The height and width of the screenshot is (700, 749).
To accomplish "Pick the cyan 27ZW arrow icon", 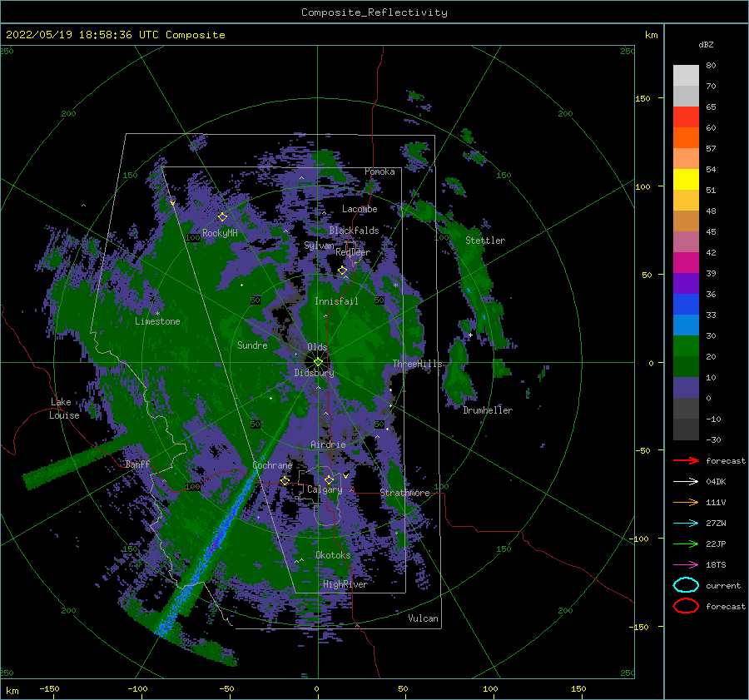I will pos(686,524).
